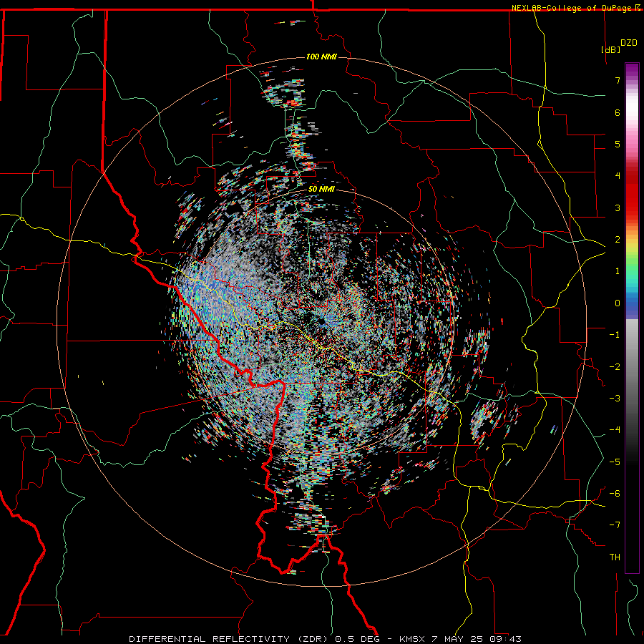Click the ZDR color scale bar
Image resolution: width=644 pixels, height=644 pixels.
632,318
